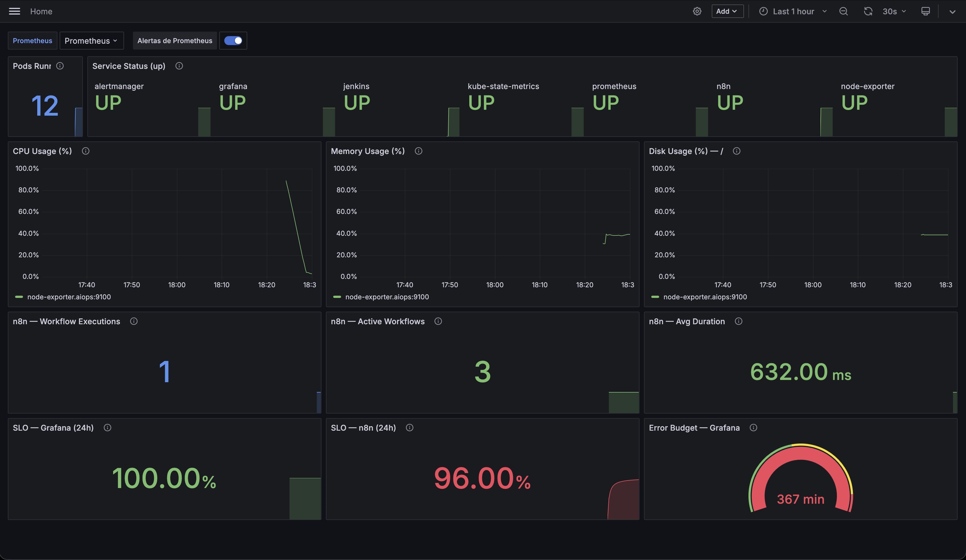966x560 pixels.
Task: Click the 96.00% SLO n8n value
Action: coord(482,478)
